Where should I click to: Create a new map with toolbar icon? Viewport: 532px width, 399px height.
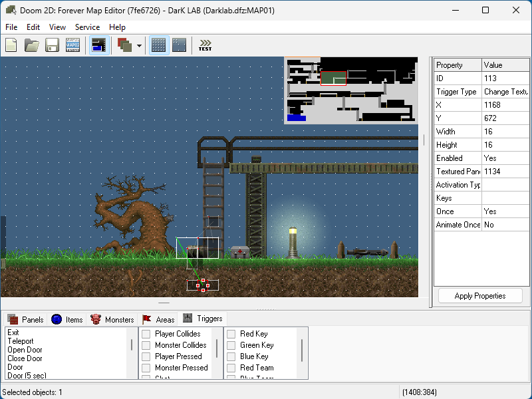tap(11, 45)
